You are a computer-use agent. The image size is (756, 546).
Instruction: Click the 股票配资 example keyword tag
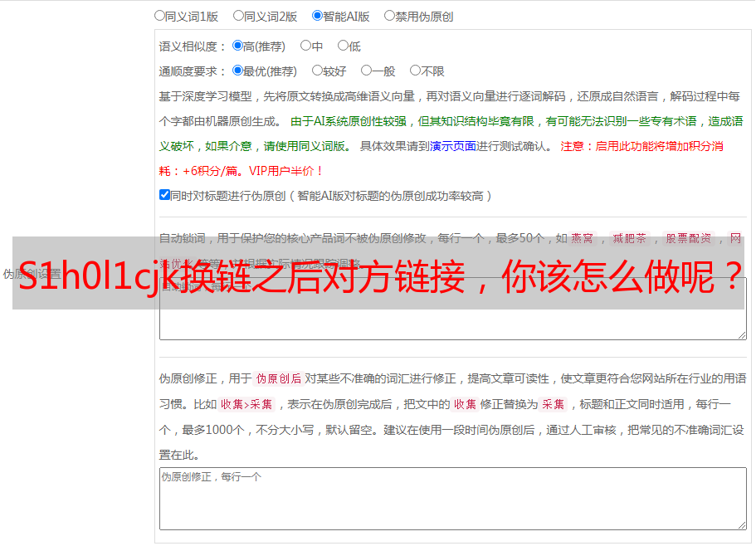tap(689, 238)
